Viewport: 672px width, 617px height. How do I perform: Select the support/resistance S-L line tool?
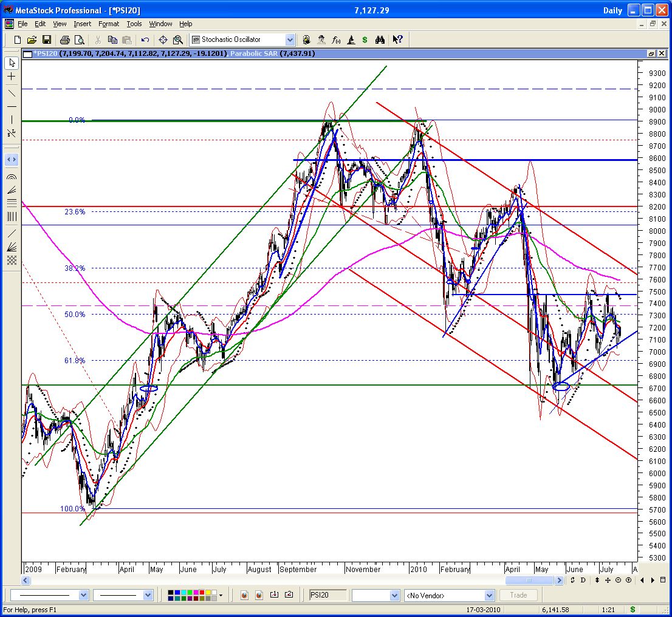(12, 133)
